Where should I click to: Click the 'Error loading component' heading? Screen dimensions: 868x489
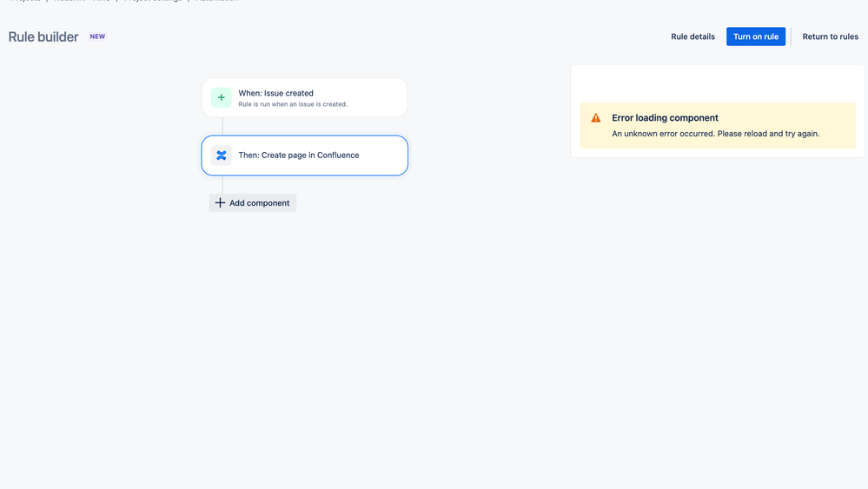click(x=665, y=118)
